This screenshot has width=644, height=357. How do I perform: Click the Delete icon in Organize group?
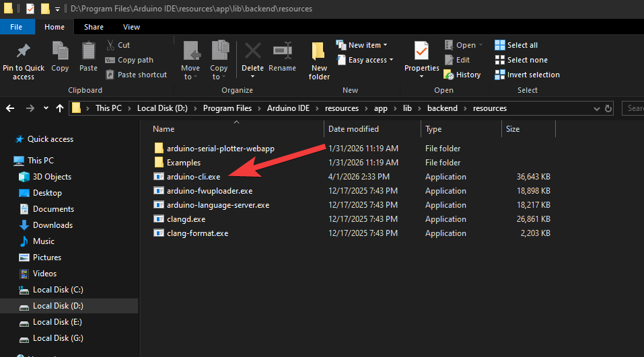coord(252,52)
